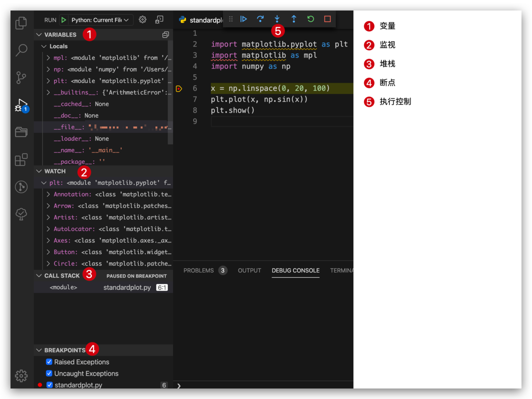Screen dimensions: 532x399
Task: Select the <module> call stack frame
Action: tap(64, 287)
